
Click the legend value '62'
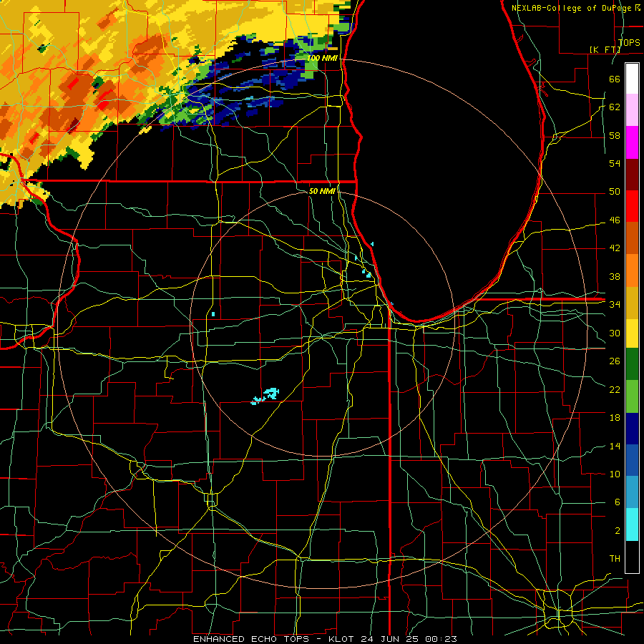coord(615,107)
